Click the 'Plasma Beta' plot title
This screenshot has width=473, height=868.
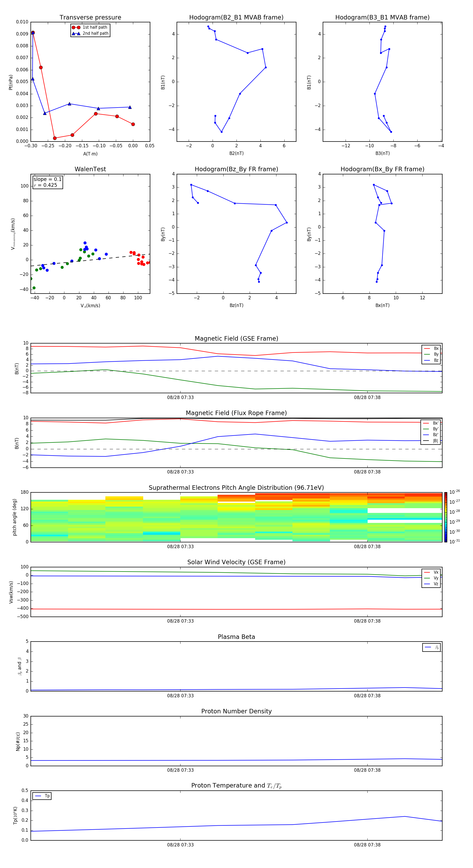236,637
